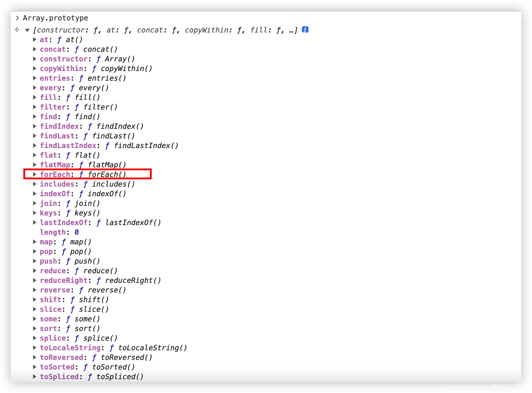Click the blue info icon after the array summary

305,29
